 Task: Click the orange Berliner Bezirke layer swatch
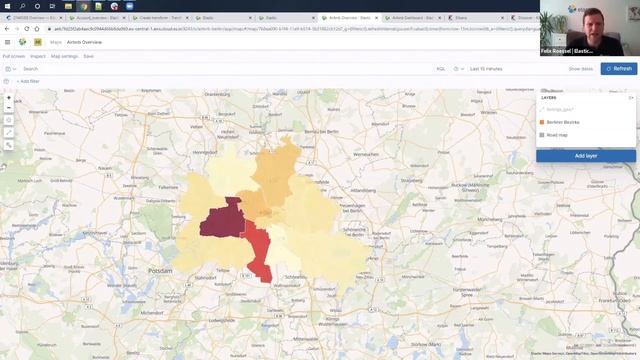[542, 122]
